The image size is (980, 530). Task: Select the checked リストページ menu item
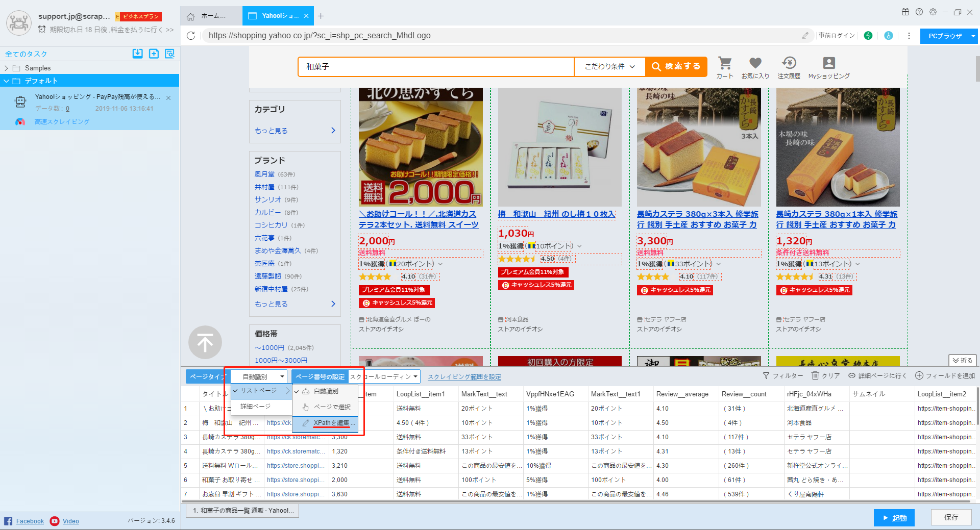[261, 390]
